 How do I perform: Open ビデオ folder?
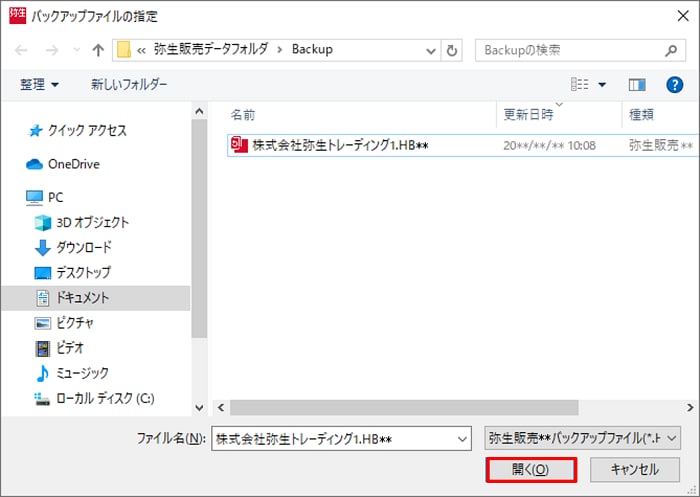[x=70, y=347]
